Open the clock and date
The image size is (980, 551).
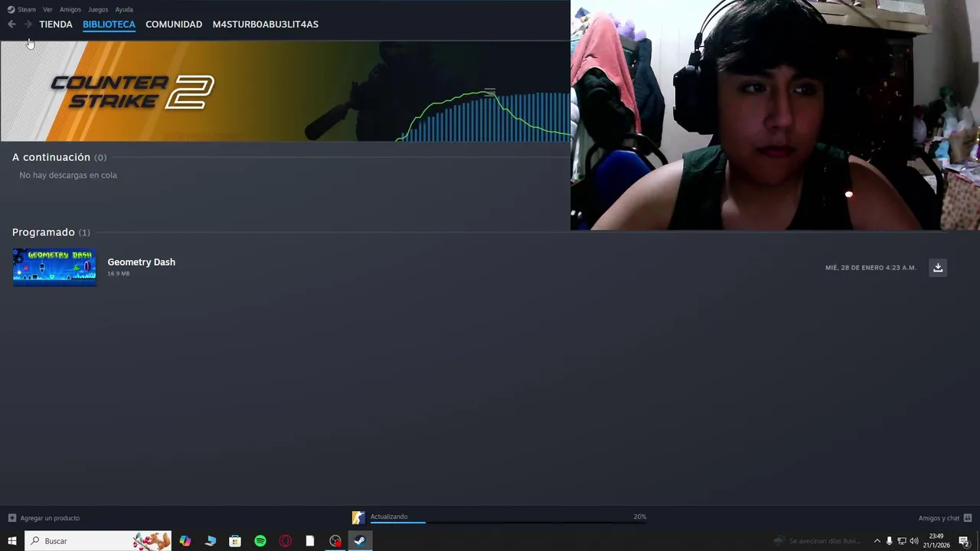click(936, 541)
